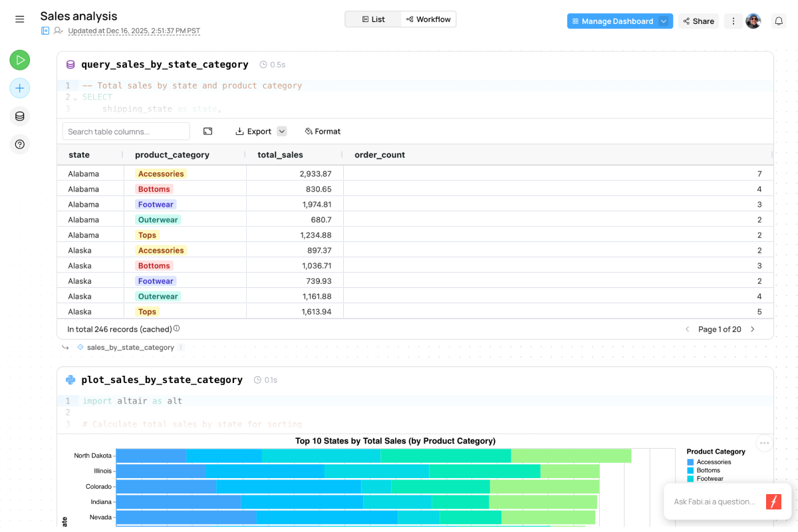798x532 pixels.
Task: Switch to the Workflow view tab
Action: pyautogui.click(x=428, y=19)
